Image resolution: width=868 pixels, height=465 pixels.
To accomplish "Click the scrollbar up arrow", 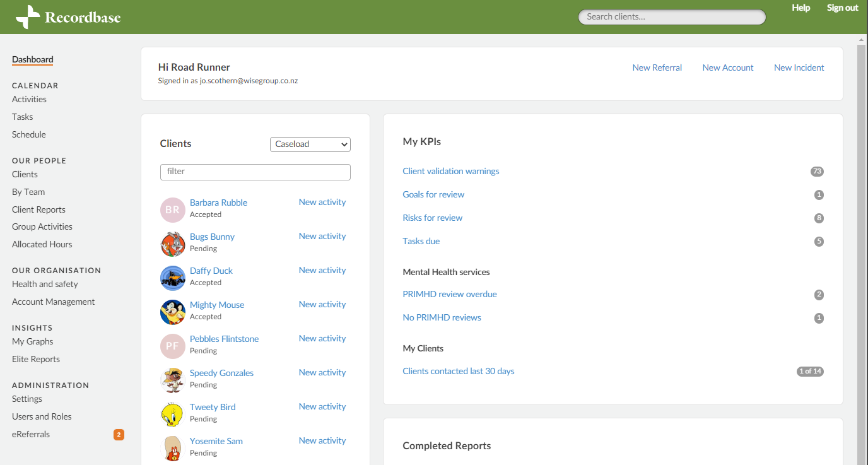I will click(x=860, y=39).
